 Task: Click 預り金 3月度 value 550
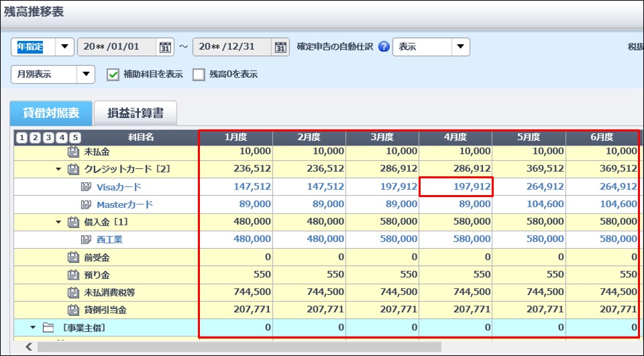(409, 274)
